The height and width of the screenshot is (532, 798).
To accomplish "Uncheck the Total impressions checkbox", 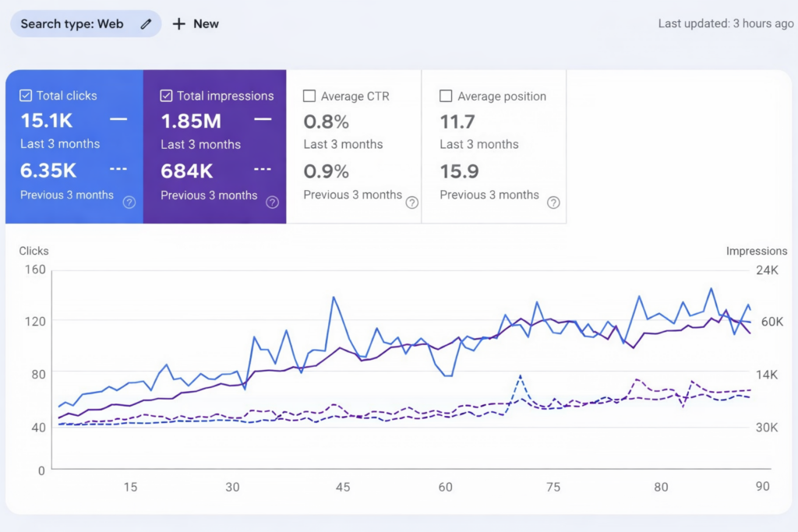I will click(x=166, y=96).
